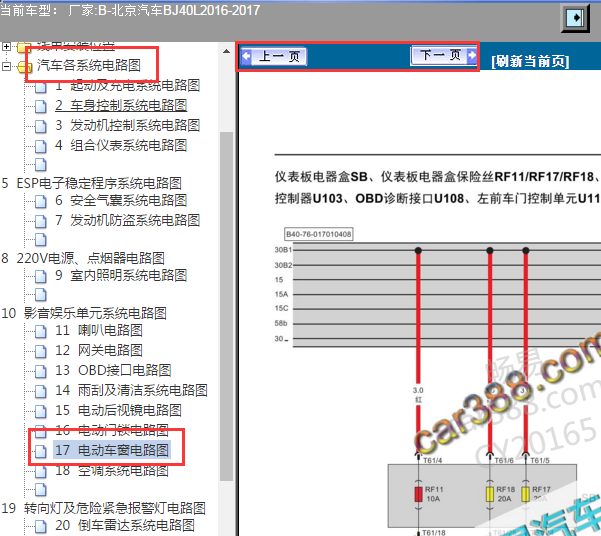
Task: Click page icon beside 7 发动机防盗系统电路图
Action: 41,221
